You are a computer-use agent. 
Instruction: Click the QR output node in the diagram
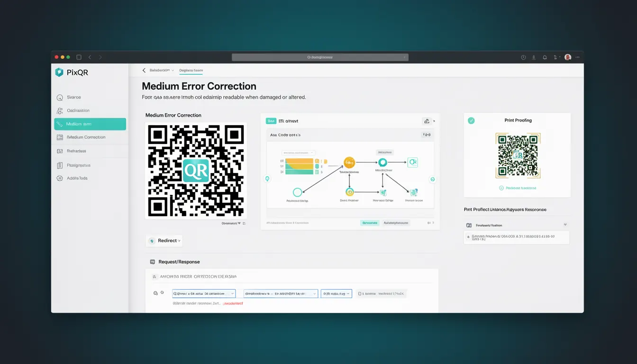tap(412, 162)
